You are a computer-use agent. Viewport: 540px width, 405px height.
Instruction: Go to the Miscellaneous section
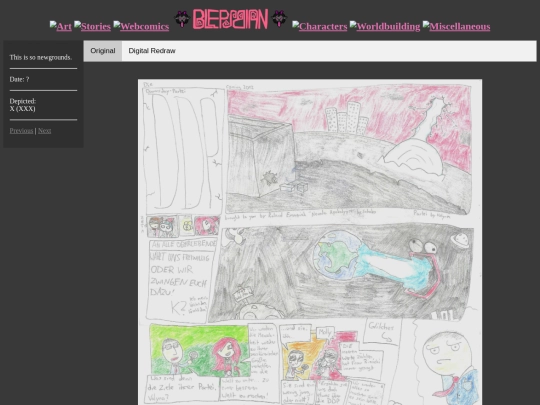pyautogui.click(x=456, y=26)
